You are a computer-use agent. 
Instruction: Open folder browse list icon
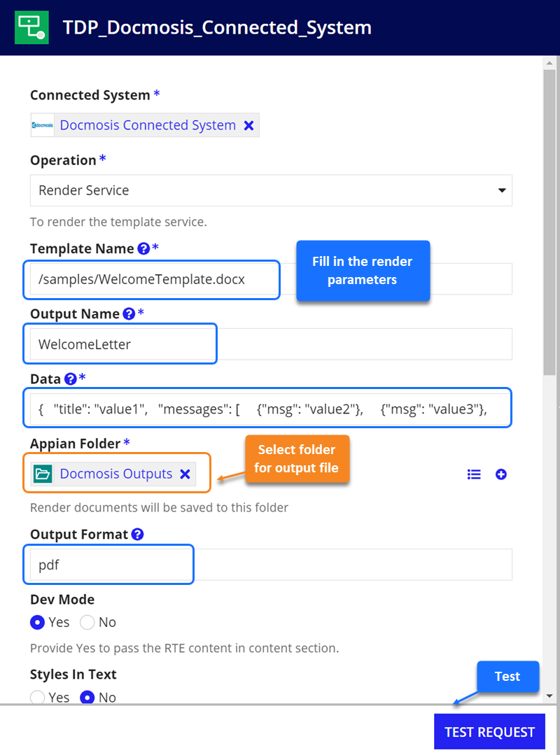click(x=474, y=474)
